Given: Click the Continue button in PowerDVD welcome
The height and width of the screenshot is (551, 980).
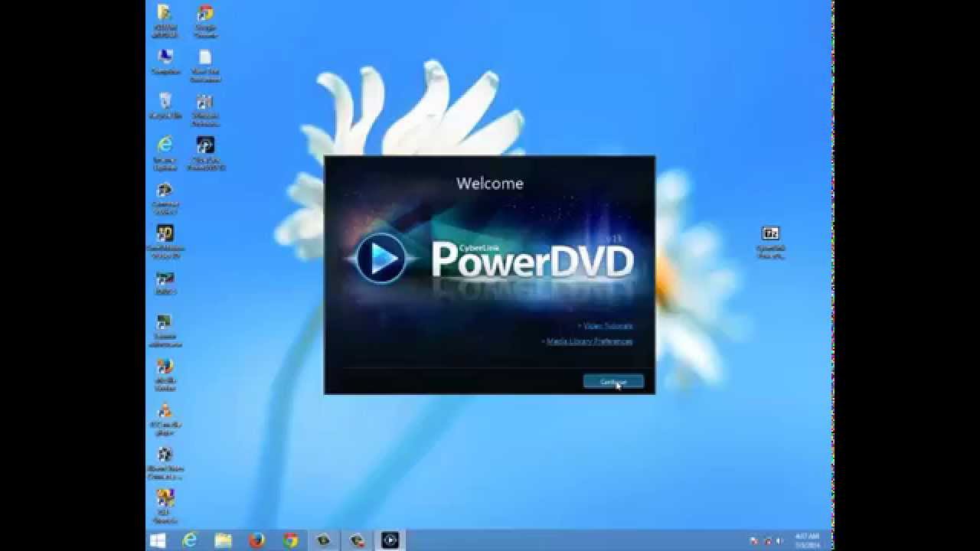Looking at the screenshot, I should click(x=613, y=381).
